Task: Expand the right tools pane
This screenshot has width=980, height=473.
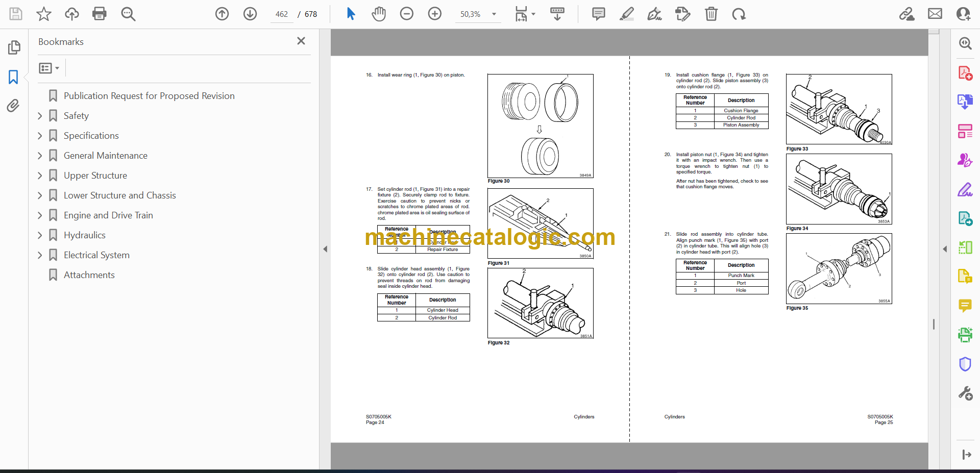Action: (966, 455)
